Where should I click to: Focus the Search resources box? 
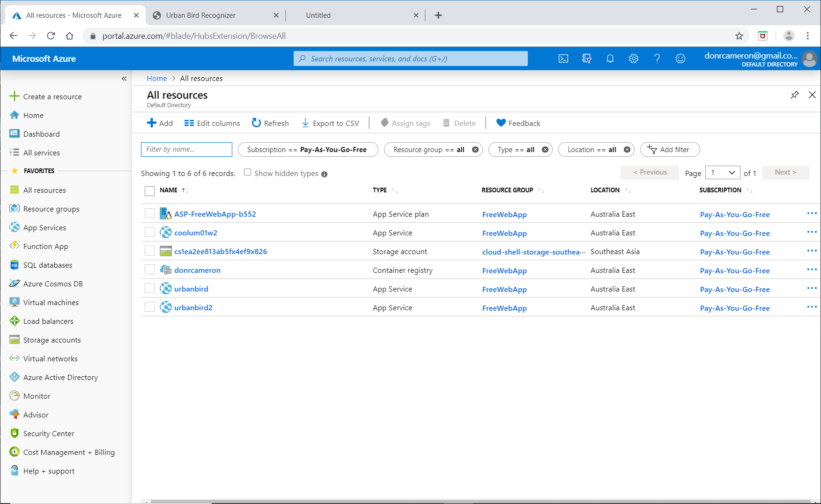pos(411,58)
